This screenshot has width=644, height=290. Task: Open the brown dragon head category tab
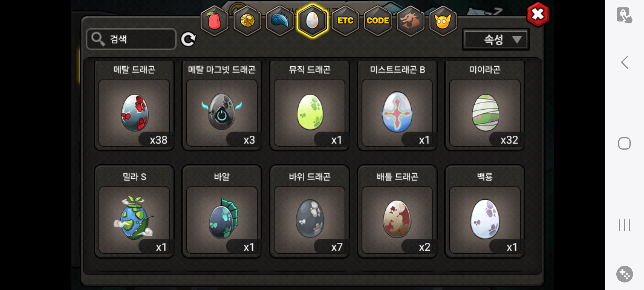410,21
